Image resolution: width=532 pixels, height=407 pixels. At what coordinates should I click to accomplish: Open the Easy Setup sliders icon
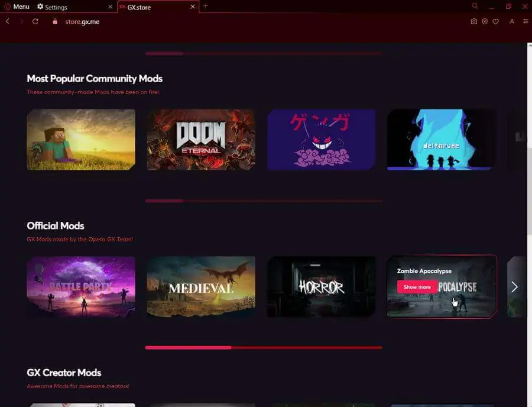(x=525, y=21)
